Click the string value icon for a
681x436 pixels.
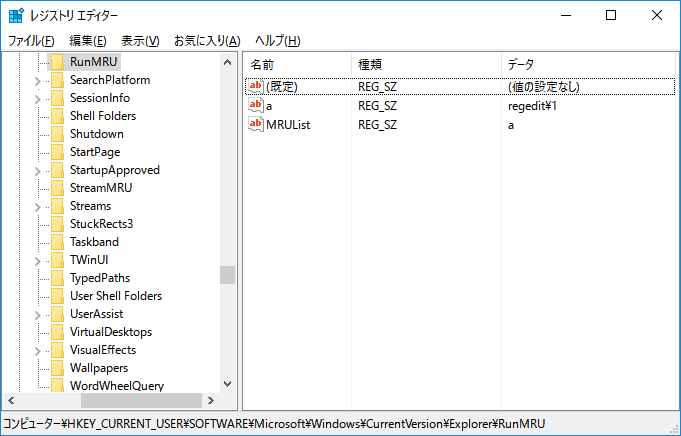pos(255,106)
